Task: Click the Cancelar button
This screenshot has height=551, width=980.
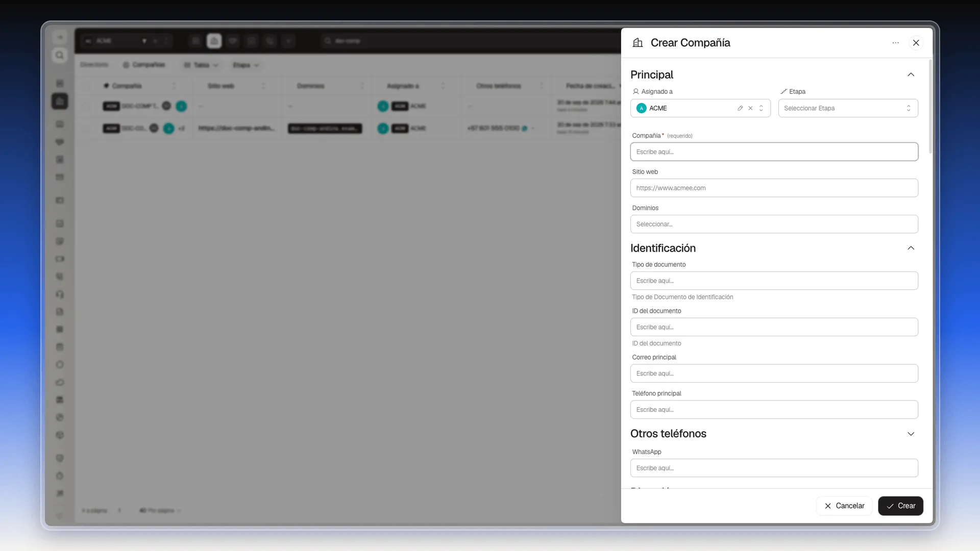Action: pyautogui.click(x=844, y=506)
